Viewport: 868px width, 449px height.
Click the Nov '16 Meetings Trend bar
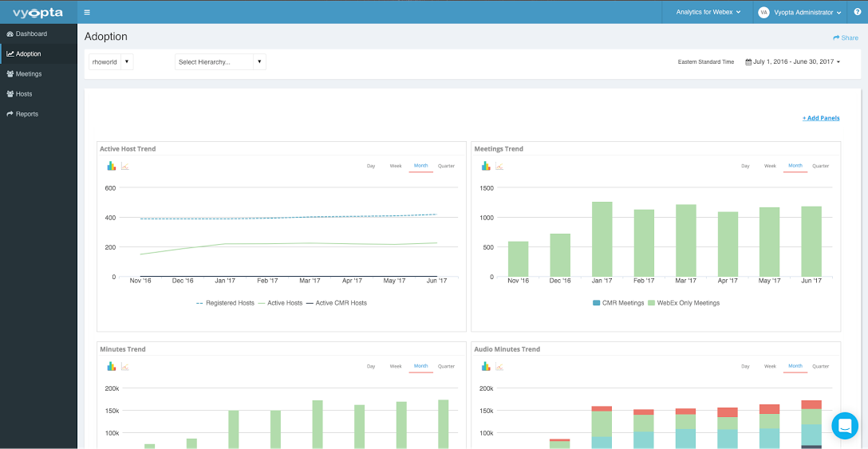[518, 259]
